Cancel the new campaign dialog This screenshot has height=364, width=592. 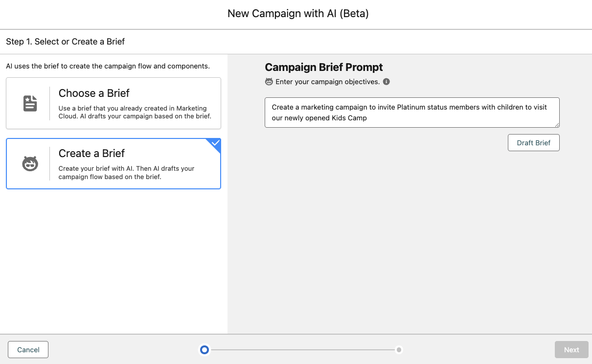point(28,350)
